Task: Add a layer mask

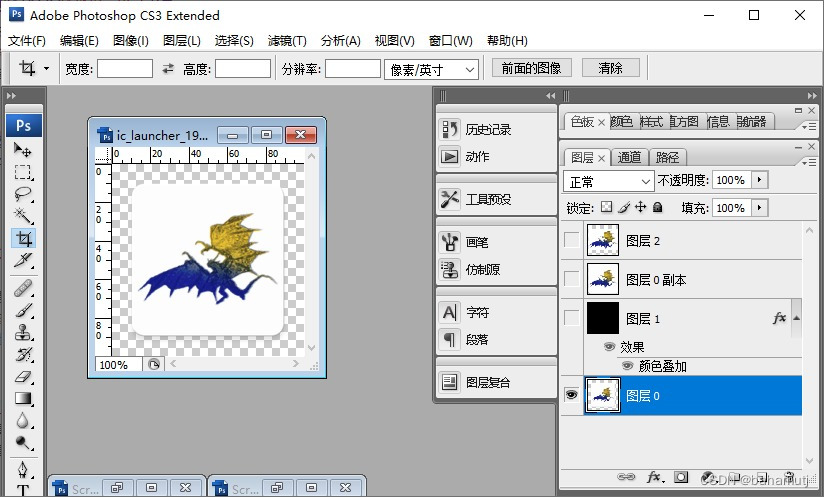Action: point(681,477)
